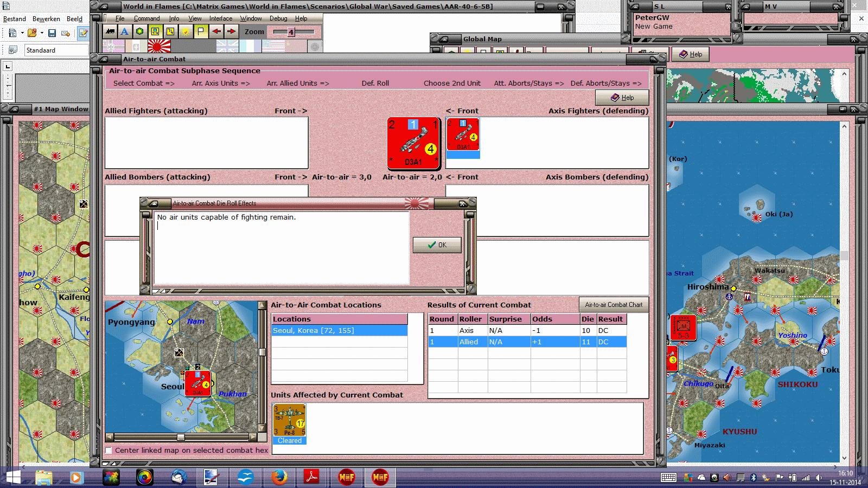Click the save disk icon in document editor

pos(52,33)
